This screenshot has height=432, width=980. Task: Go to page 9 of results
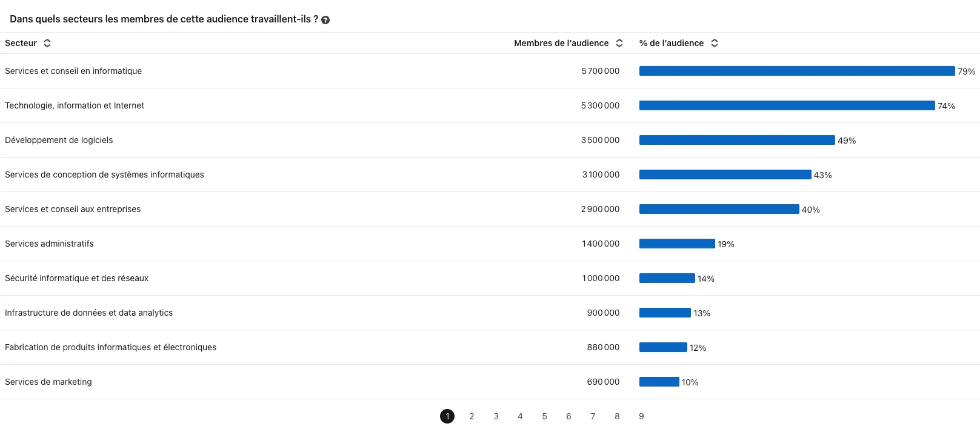tap(641, 416)
